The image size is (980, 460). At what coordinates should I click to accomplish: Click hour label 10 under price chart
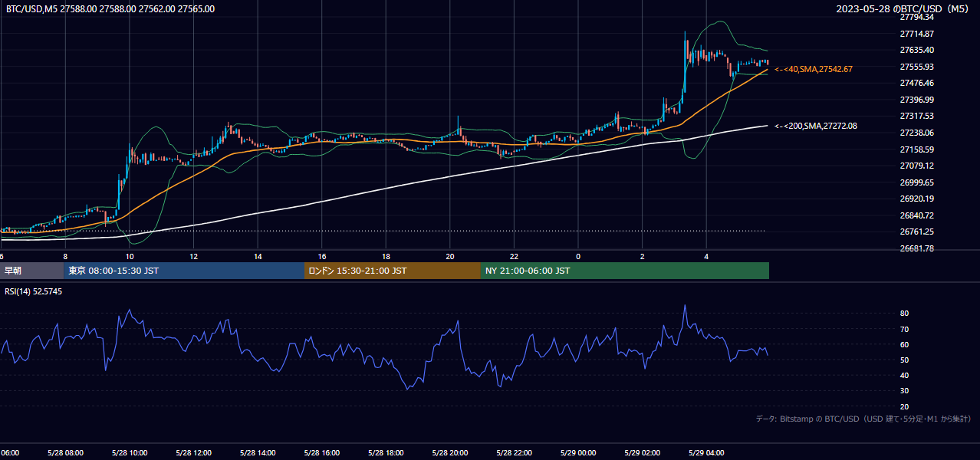(x=130, y=256)
